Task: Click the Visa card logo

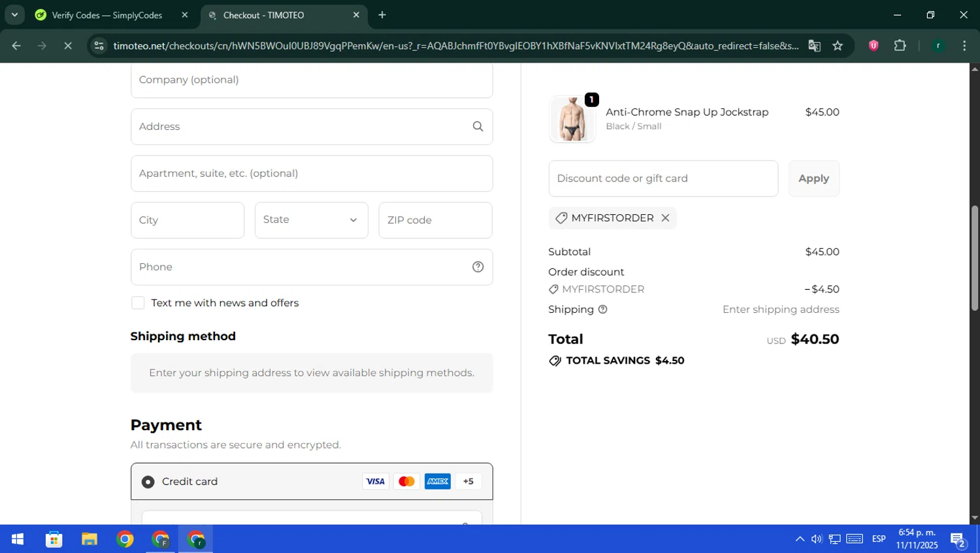Action: 375,482
